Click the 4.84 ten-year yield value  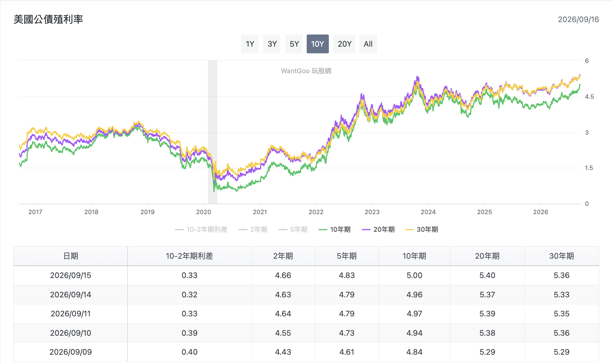coord(414,352)
